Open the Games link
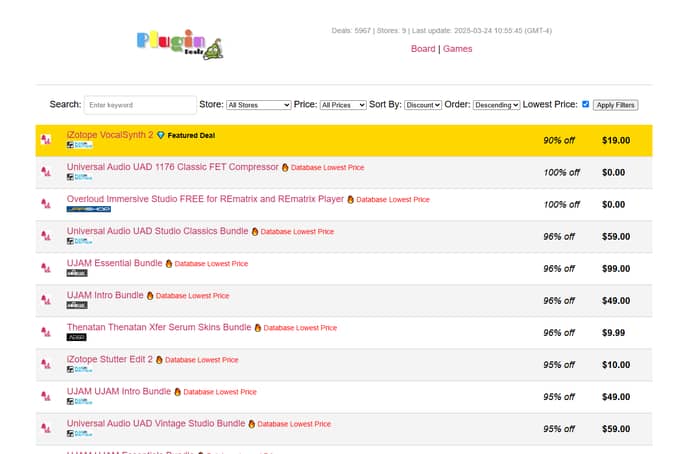 point(458,49)
